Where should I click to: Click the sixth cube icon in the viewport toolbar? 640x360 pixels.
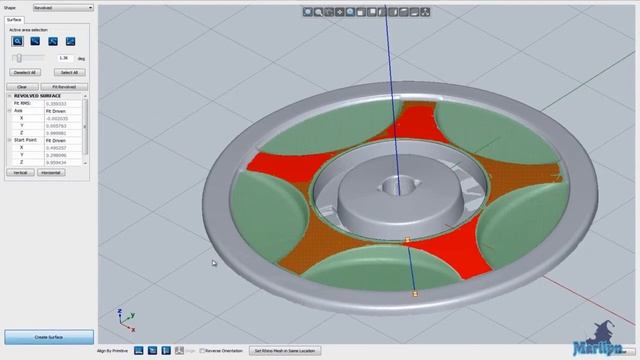click(361, 12)
